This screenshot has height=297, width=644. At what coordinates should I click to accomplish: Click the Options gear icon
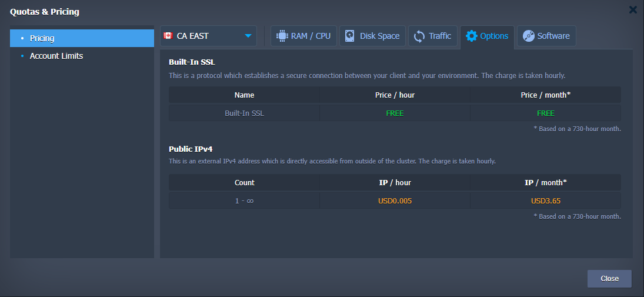coord(471,36)
